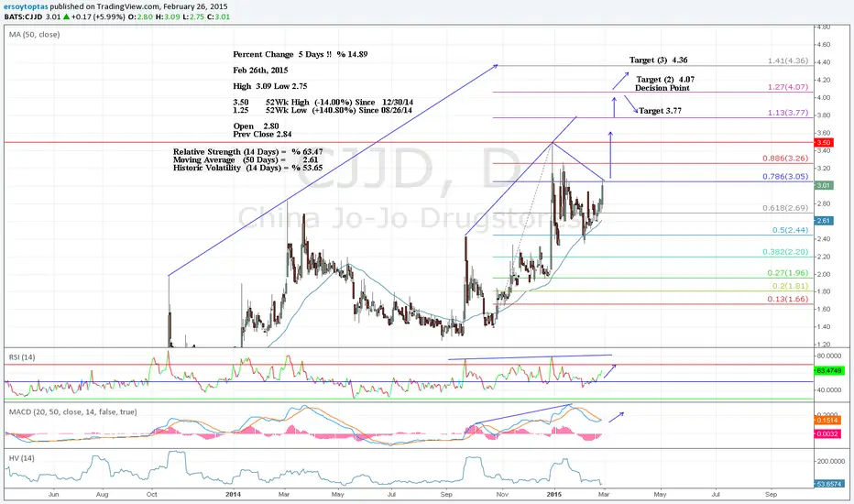
Task: Click the 52Wk High (-14.00%) line
Action: click(323, 103)
